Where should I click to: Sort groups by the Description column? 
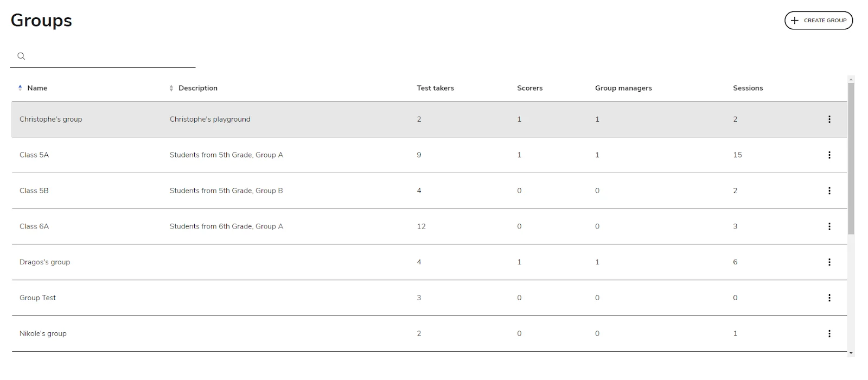click(x=197, y=88)
